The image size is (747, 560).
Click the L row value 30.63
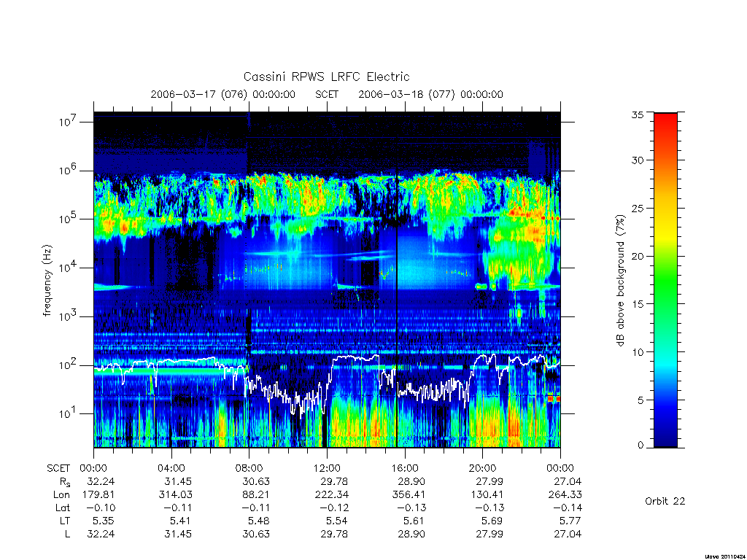point(256,534)
